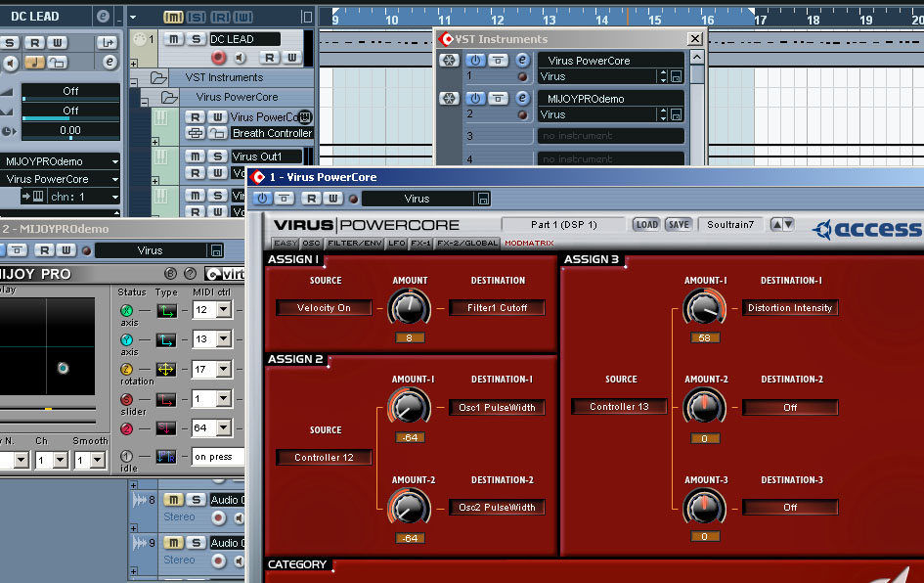Click the circled B icon in MIJOY PRO
The width and height of the screenshot is (924, 583).
pyautogui.click(x=170, y=274)
